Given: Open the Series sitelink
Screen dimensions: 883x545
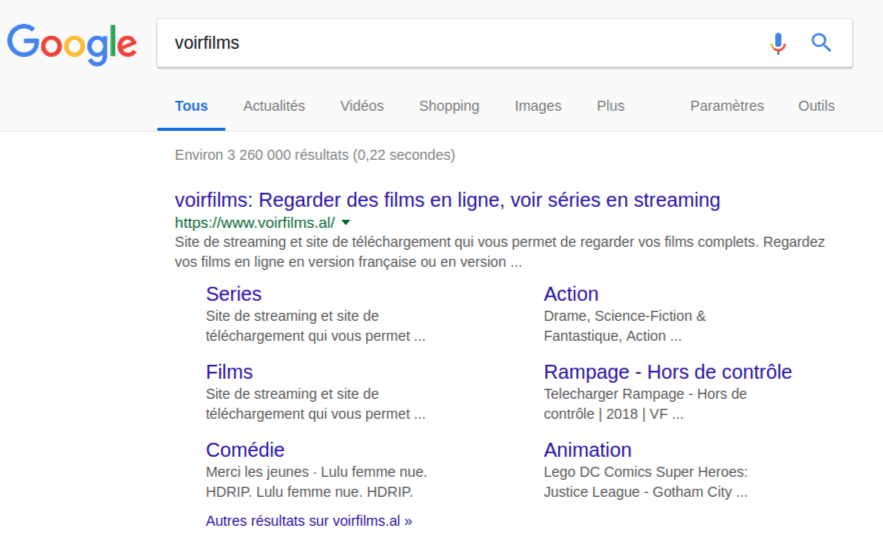Looking at the screenshot, I should tap(233, 294).
